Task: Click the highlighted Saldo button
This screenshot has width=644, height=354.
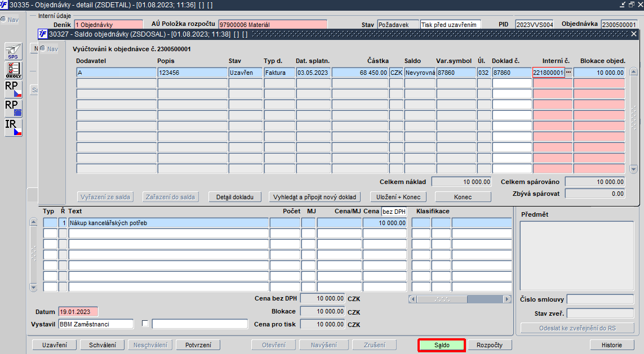Action: [442, 345]
